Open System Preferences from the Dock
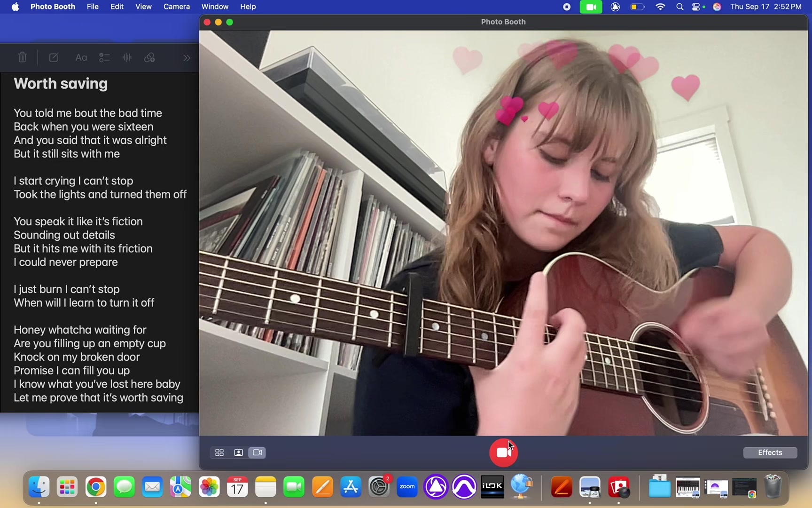The width and height of the screenshot is (812, 508). point(379,487)
